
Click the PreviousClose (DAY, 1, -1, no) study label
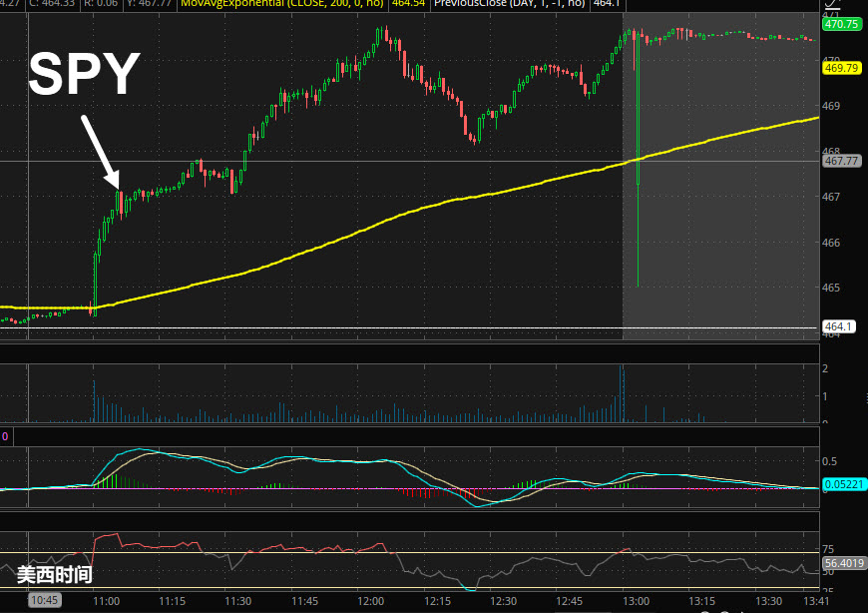(509, 4)
